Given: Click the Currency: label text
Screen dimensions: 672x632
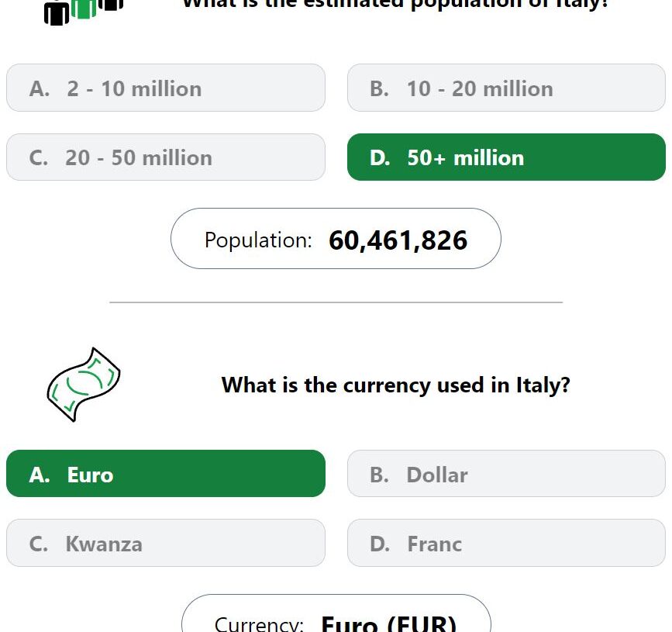Looking at the screenshot, I should (x=259, y=623).
